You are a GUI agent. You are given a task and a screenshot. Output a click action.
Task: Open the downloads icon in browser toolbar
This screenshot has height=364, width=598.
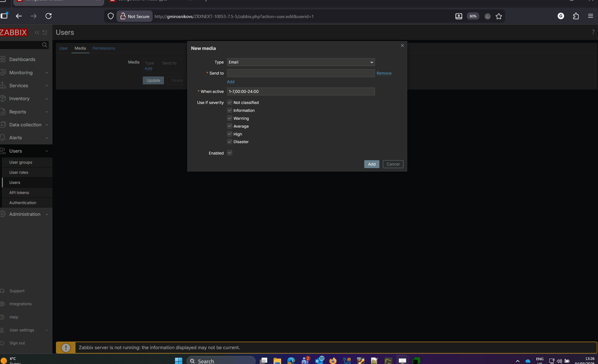(x=459, y=16)
